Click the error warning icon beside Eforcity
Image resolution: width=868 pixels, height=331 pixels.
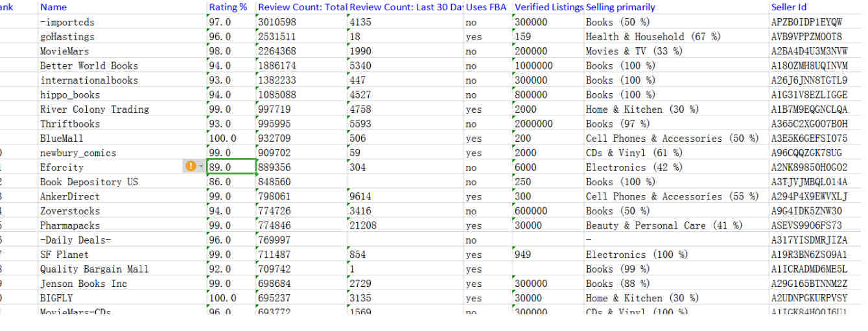click(190, 166)
